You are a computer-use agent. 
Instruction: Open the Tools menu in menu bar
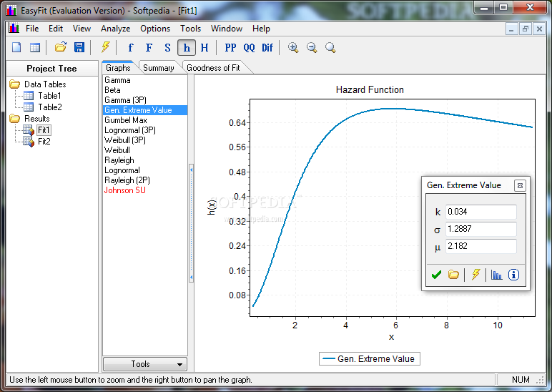(x=190, y=29)
